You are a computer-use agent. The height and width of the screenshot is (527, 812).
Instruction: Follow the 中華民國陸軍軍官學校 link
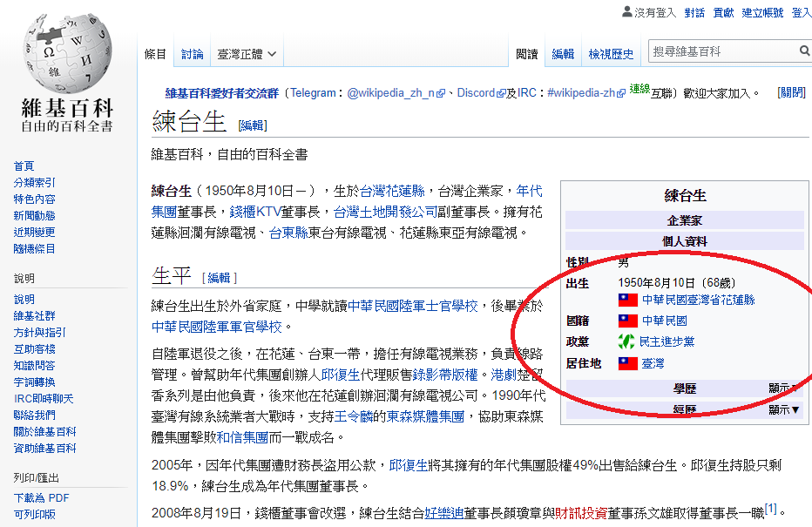tap(216, 327)
